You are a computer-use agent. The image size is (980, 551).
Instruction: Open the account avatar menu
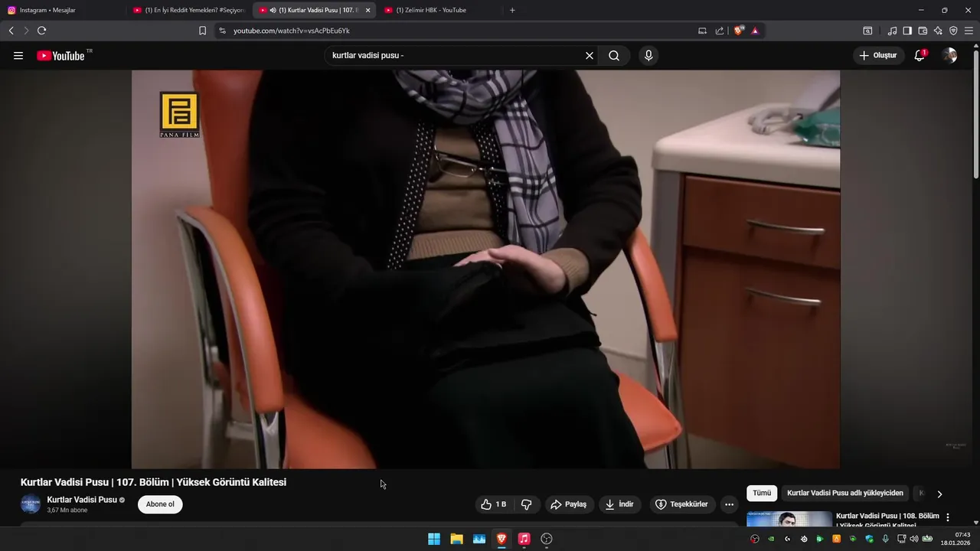click(x=949, y=56)
